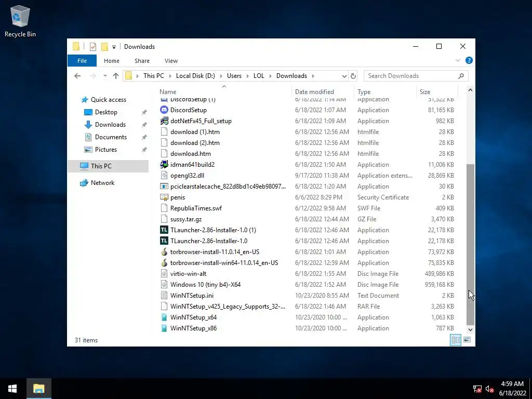This screenshot has height=399, width=532.
Task: Expand the chevron after Users breadcrumb
Action: 248,76
